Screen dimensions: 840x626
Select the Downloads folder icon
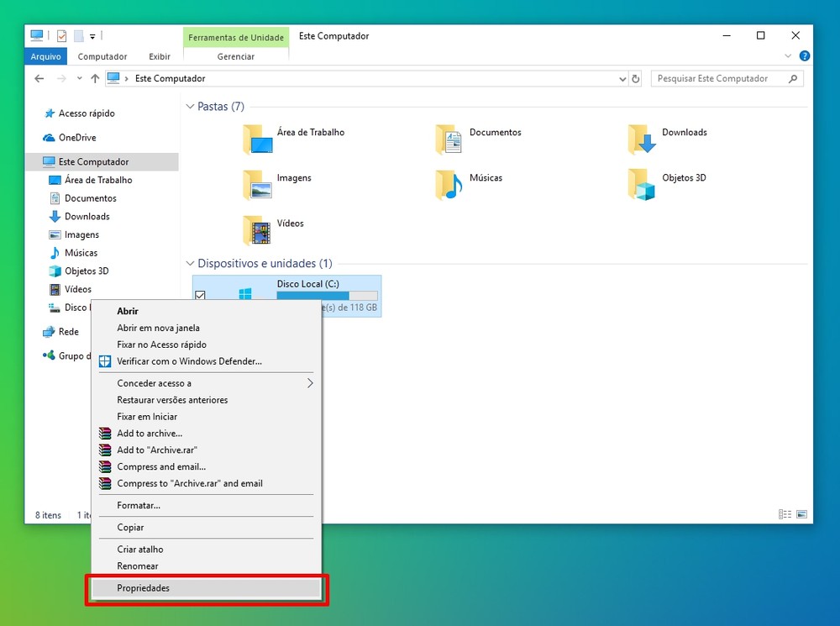642,139
